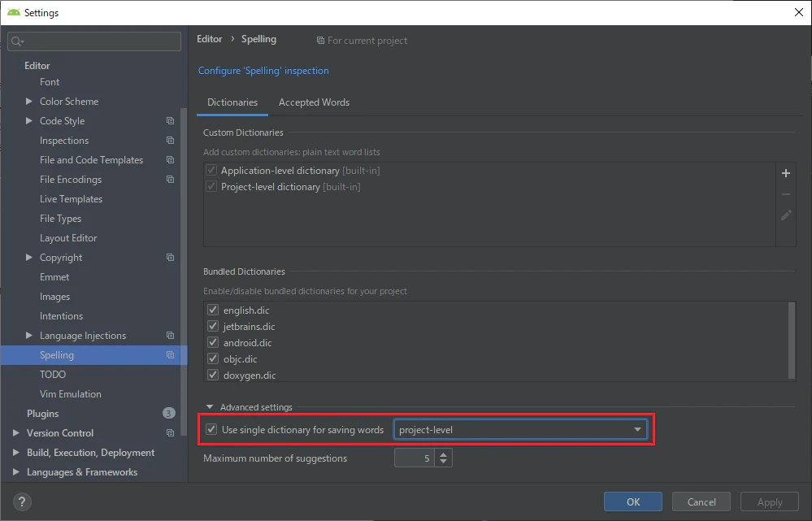Expand the Languages & Frameworks section
The height and width of the screenshot is (521, 812).
click(16, 471)
